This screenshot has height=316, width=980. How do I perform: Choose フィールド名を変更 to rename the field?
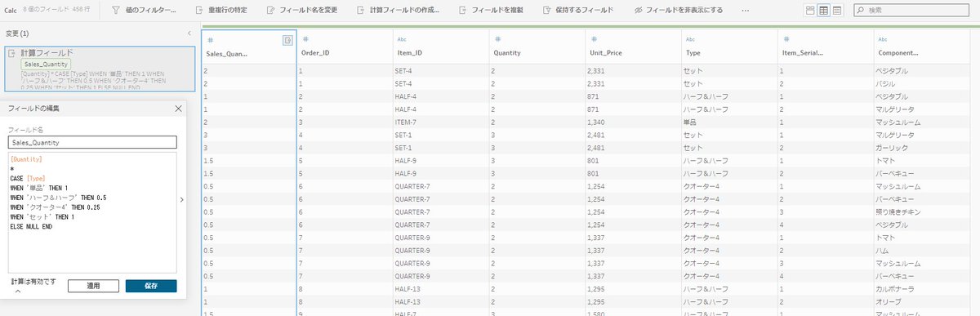coord(301,11)
